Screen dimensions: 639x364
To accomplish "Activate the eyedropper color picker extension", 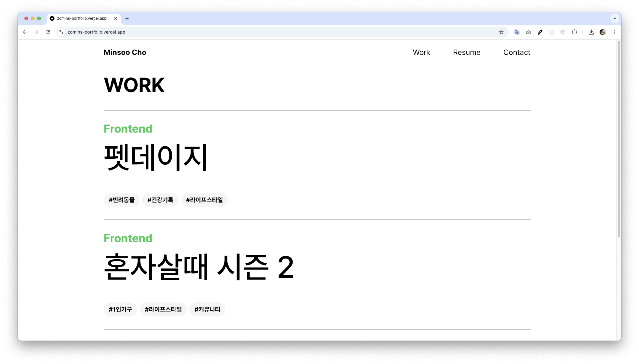I will coord(540,32).
